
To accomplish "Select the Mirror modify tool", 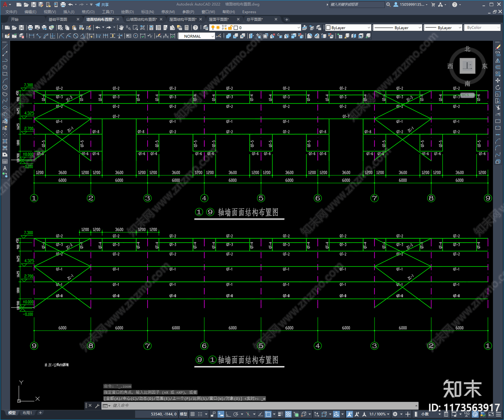I will tap(498, 60).
